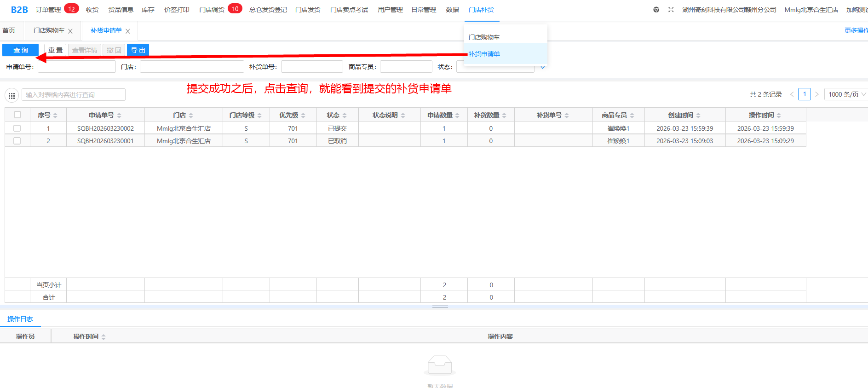The image size is (868, 388).
Task: Expand the 状态 filter dropdown
Action: (542, 67)
